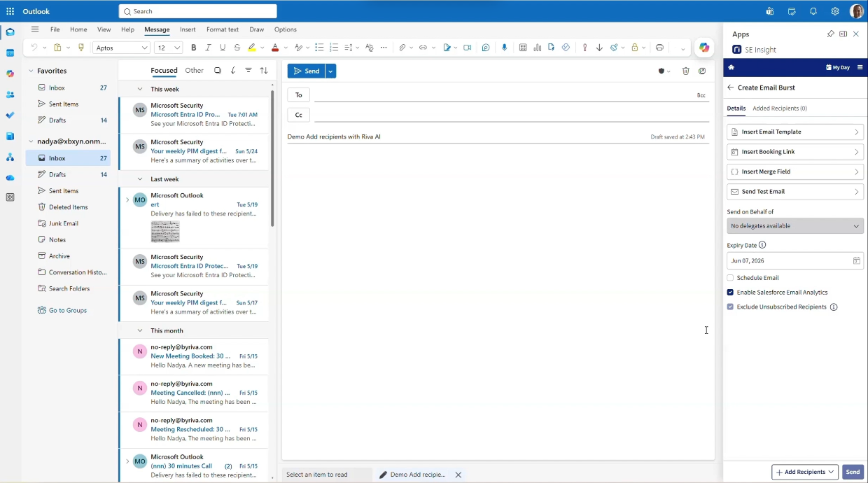
Task: Click Insert Email Template
Action: tap(795, 132)
